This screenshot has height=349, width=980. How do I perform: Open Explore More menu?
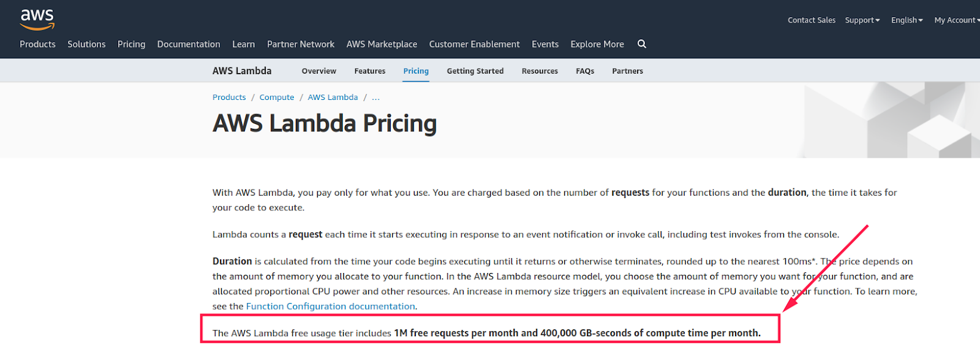click(597, 44)
